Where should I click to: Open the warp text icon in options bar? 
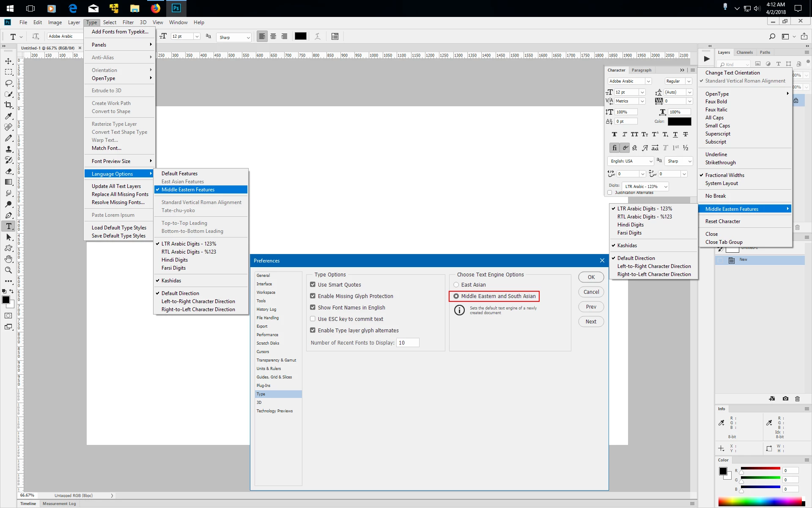[318, 36]
